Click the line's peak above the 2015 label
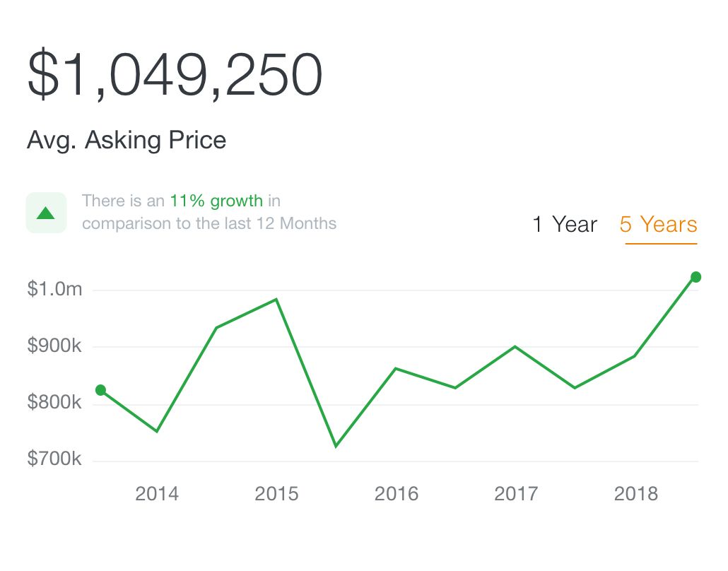 (x=276, y=300)
